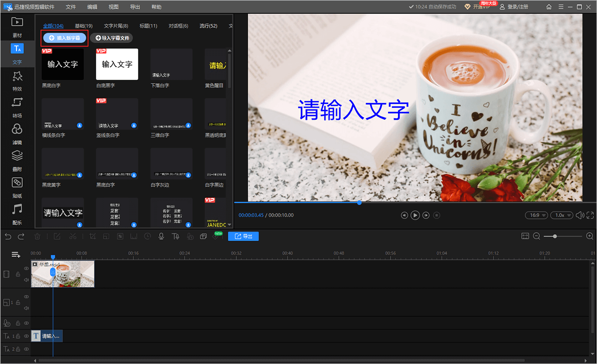Switch to the 基础(19) tab
The width and height of the screenshot is (597, 364).
click(x=84, y=26)
